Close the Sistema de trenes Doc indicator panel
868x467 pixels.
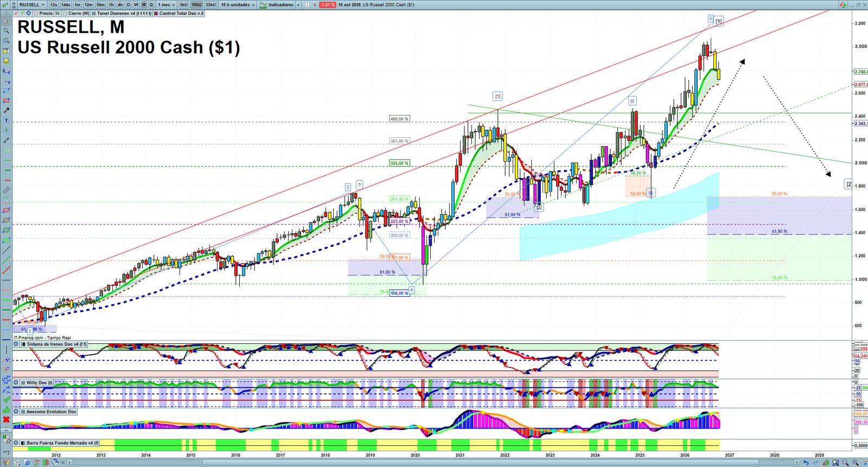pos(16,344)
